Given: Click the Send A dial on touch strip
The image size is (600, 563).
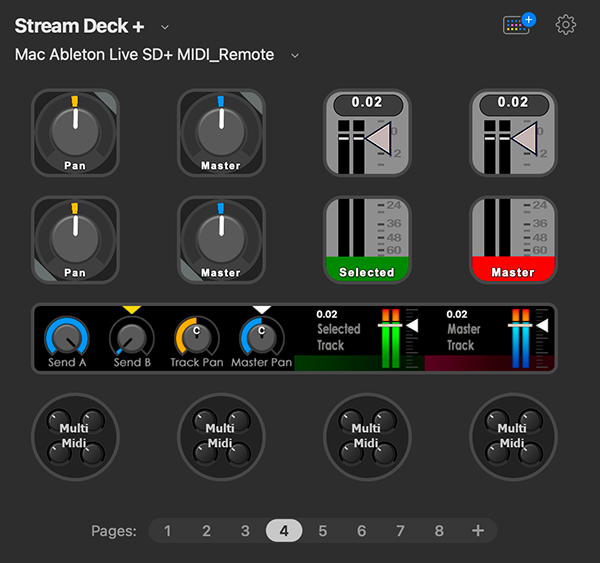Looking at the screenshot, I should tap(67, 339).
